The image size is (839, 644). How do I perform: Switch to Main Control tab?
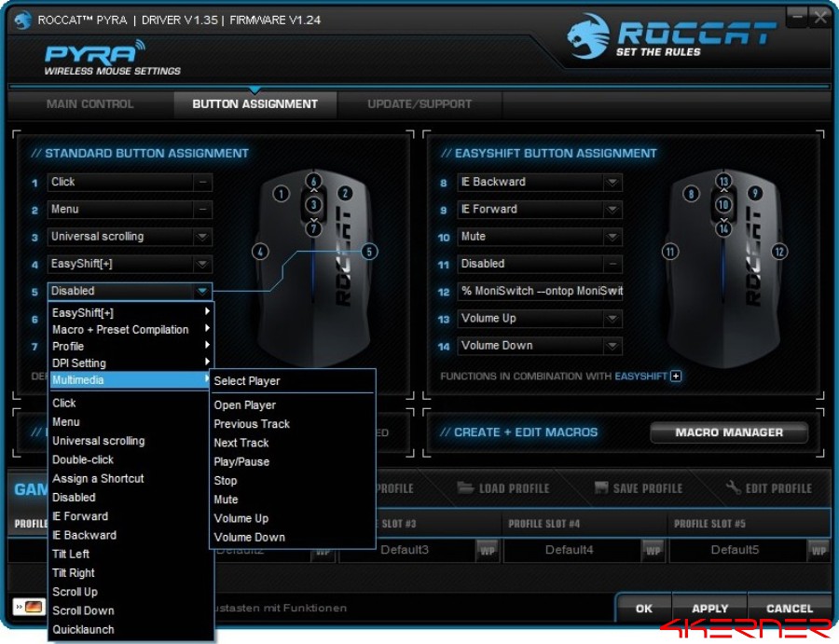(89, 103)
